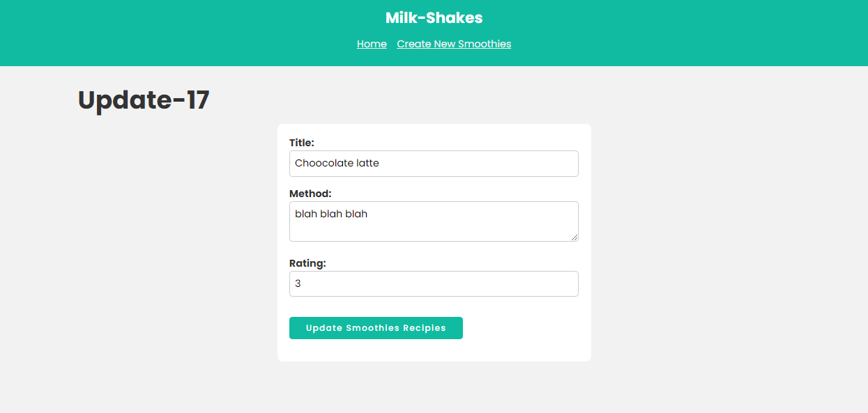Open the Create New Smoothies page
The image size is (868, 413).
454,44
